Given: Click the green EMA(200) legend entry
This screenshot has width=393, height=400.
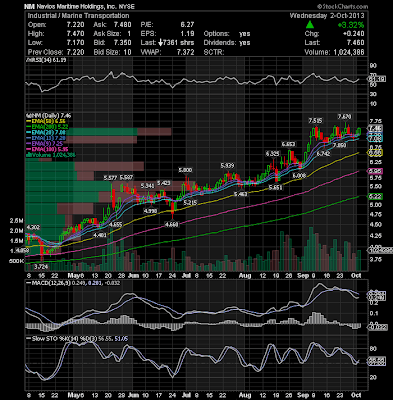Looking at the screenshot, I should (x=48, y=127).
